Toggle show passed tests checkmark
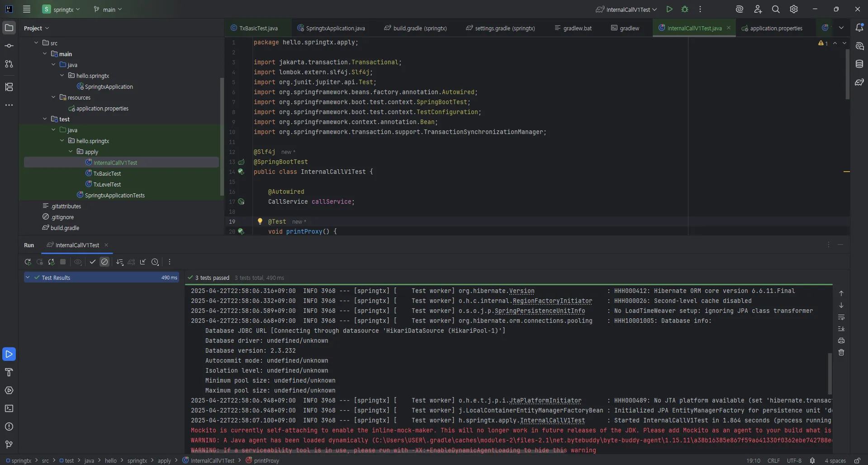Viewport: 868px width, 465px height. click(93, 262)
